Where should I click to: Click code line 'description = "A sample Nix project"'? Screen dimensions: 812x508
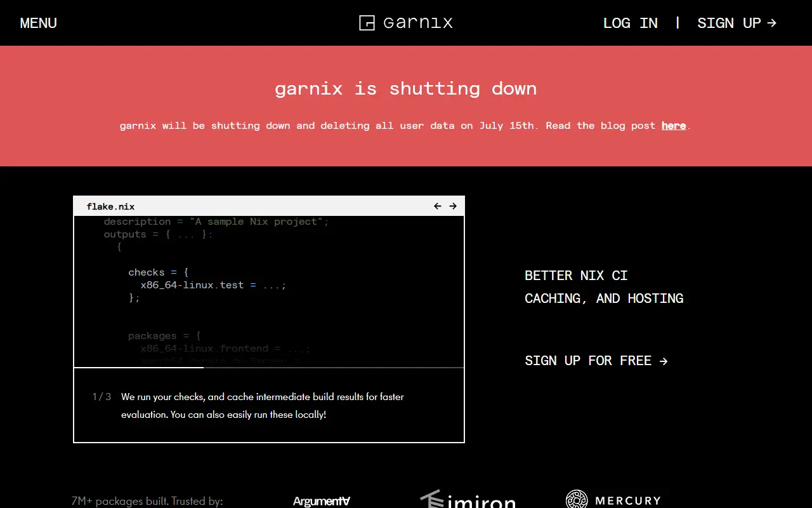(x=216, y=222)
